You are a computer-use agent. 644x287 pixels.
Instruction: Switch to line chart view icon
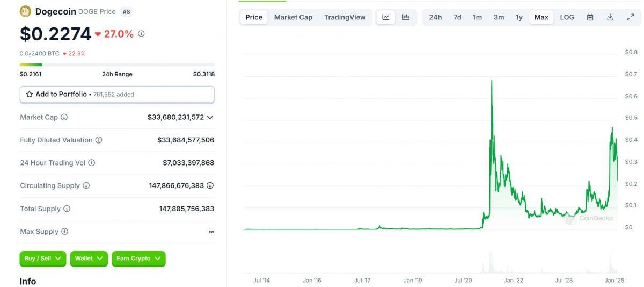pos(386,17)
